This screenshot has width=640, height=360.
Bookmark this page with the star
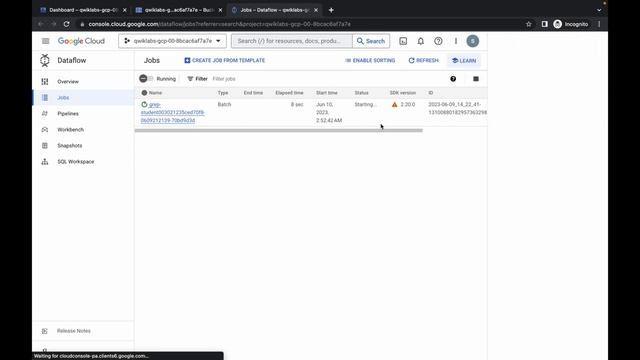click(x=529, y=24)
